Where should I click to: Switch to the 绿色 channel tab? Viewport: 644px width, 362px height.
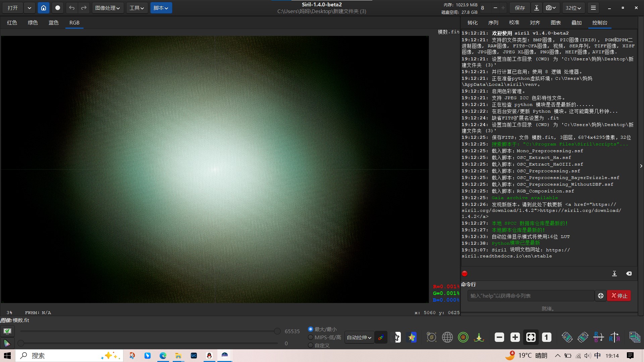click(x=33, y=22)
